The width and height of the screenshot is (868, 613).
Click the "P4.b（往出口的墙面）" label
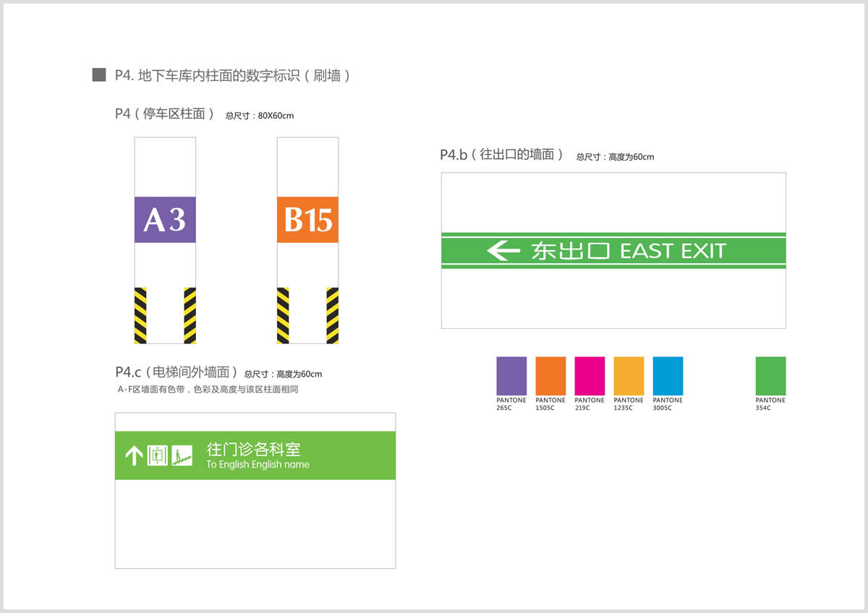(x=501, y=155)
